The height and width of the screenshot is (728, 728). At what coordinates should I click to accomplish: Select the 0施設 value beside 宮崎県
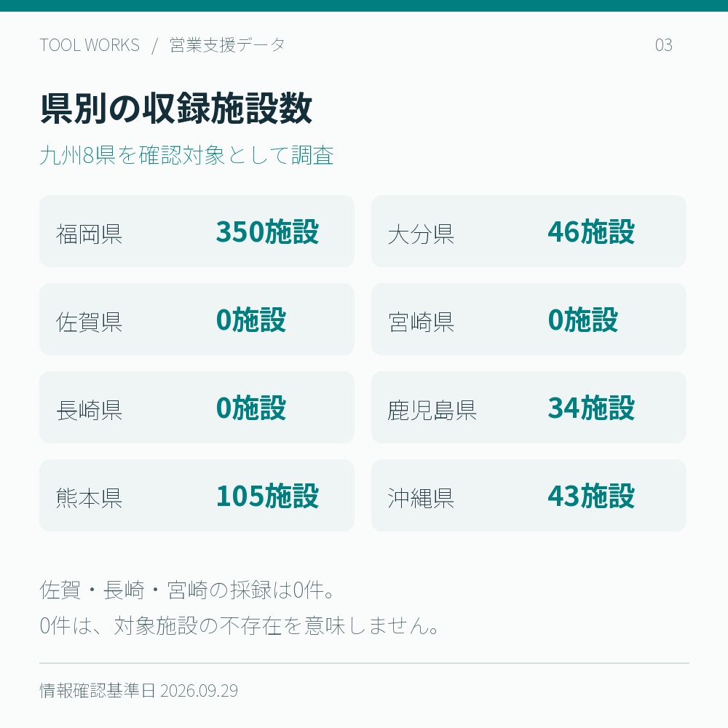point(583,320)
